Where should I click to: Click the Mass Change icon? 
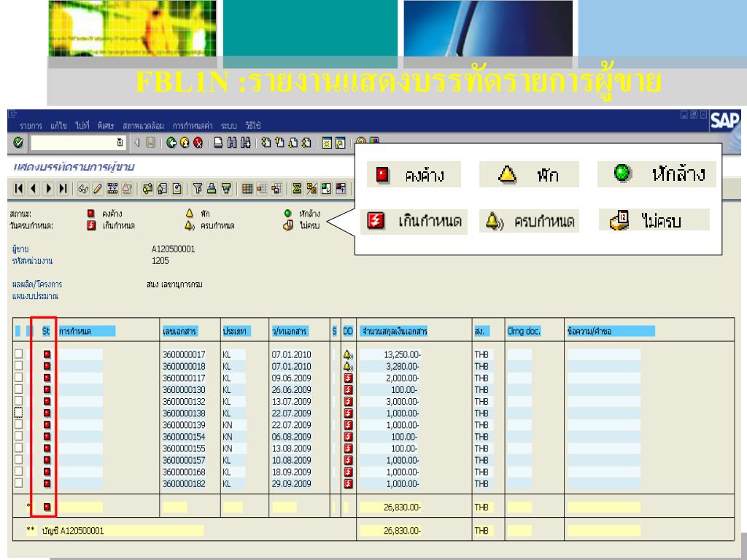click(112, 189)
